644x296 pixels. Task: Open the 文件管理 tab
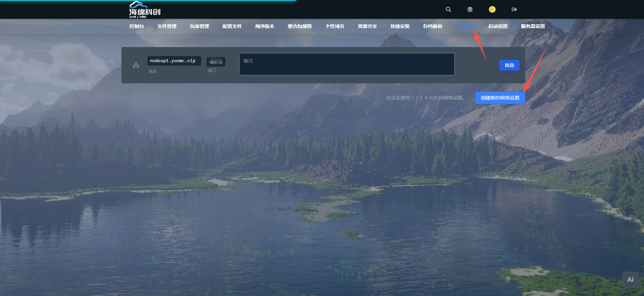point(167,26)
